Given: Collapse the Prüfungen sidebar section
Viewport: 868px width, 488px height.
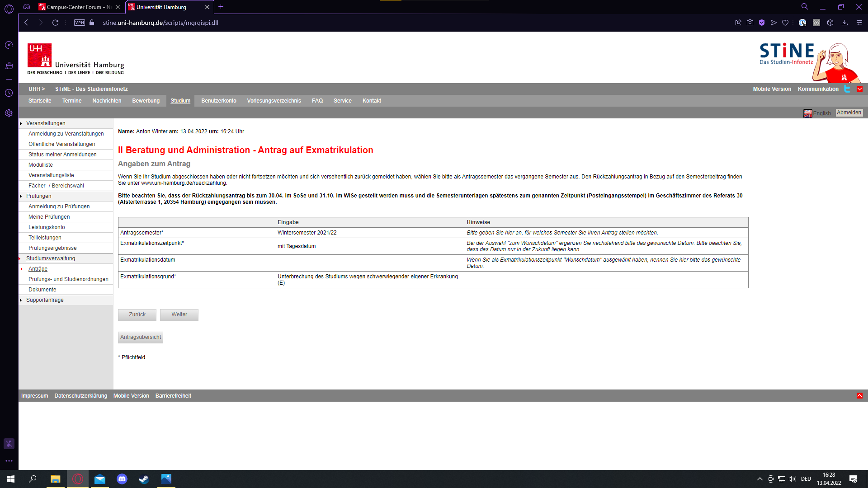Looking at the screenshot, I should coord(21,196).
